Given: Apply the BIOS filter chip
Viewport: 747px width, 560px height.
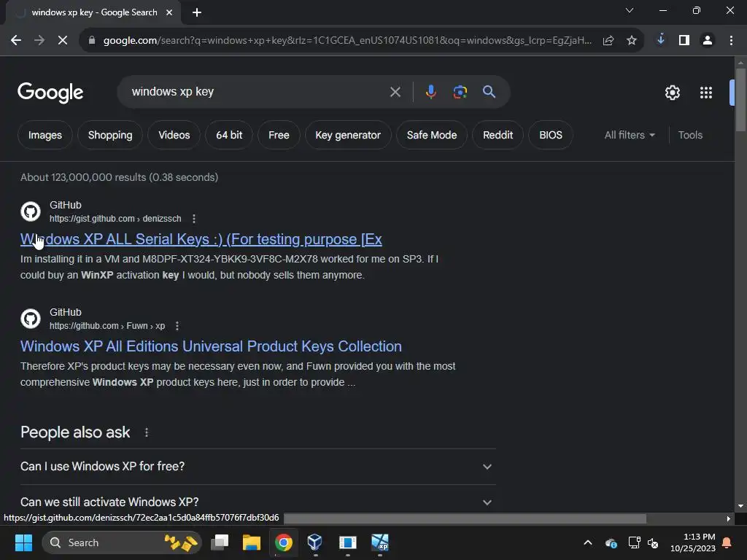Looking at the screenshot, I should 551,135.
